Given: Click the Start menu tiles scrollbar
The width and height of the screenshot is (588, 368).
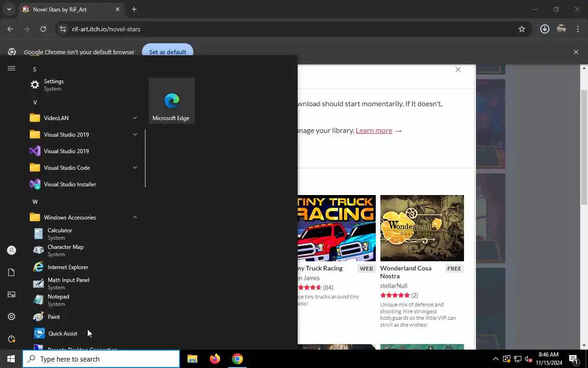Looking at the screenshot, I should coord(145,158).
